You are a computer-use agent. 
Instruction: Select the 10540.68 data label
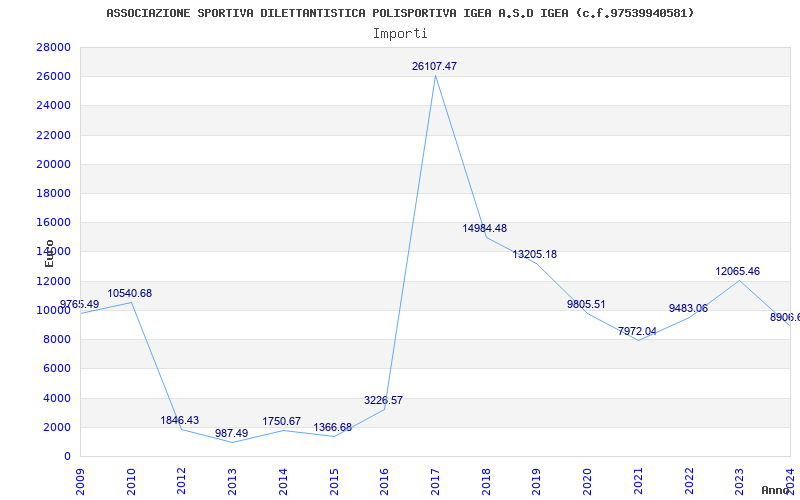(130, 294)
